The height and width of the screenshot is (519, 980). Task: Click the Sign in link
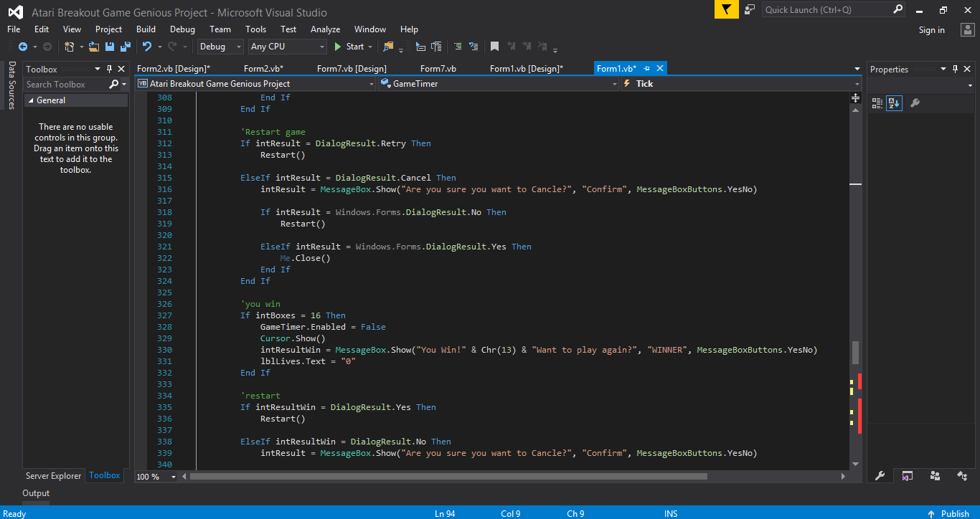[x=932, y=30]
